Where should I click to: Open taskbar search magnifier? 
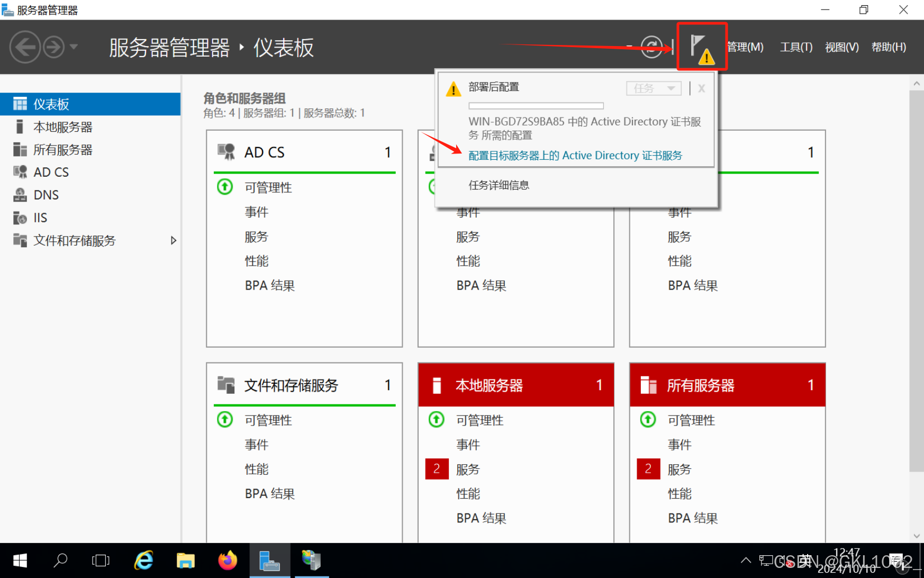pyautogui.click(x=60, y=561)
